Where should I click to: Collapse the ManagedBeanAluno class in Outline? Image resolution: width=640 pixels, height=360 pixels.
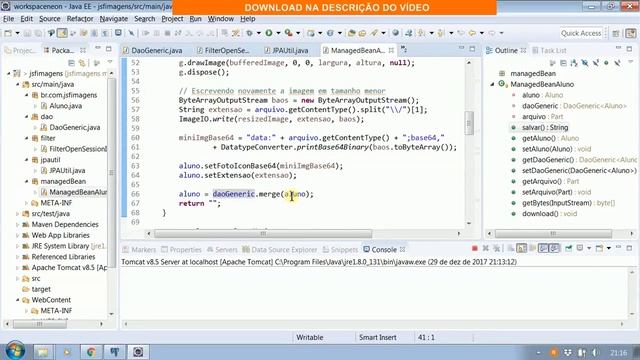[493, 84]
